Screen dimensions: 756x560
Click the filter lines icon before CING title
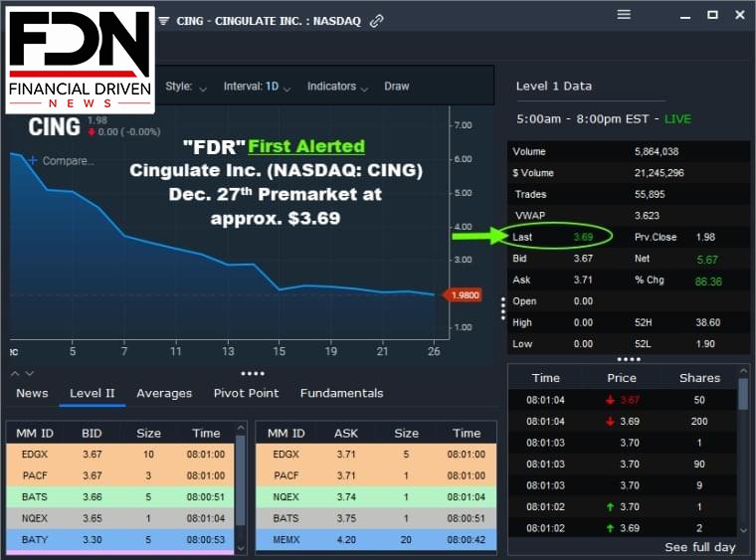click(x=164, y=21)
